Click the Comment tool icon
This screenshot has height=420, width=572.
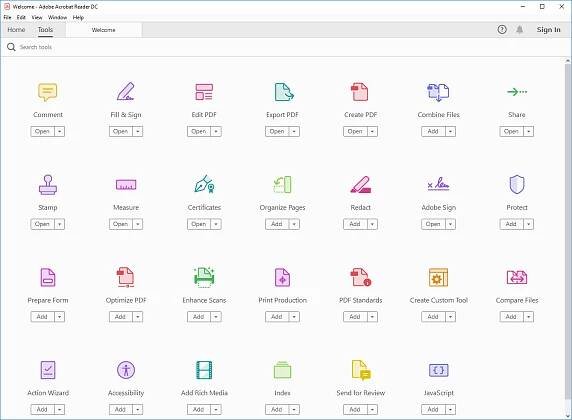tap(48, 92)
